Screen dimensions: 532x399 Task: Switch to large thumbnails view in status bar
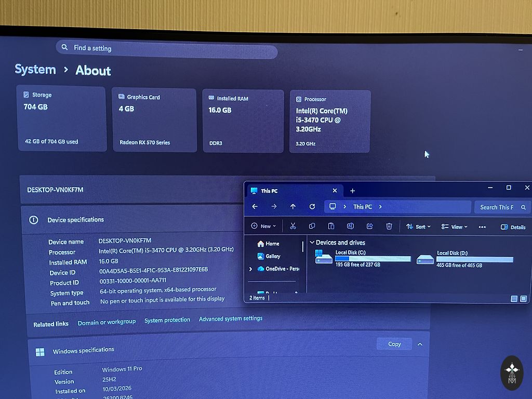point(524,299)
